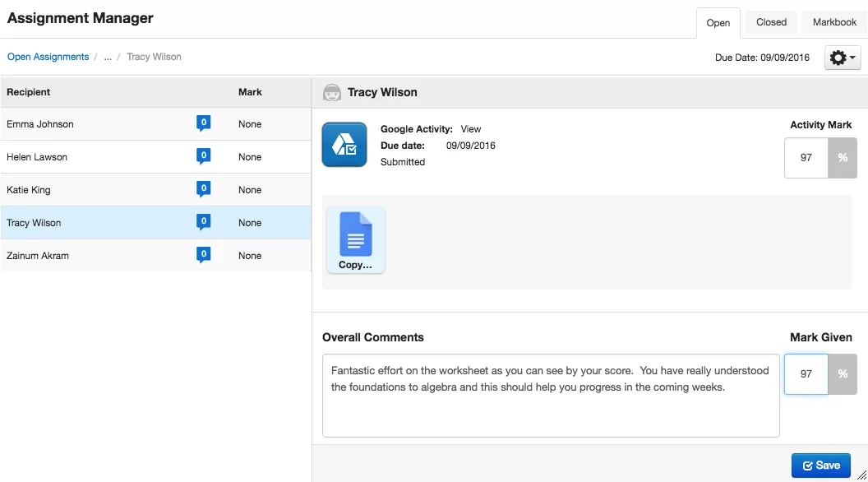Open the Copy... Google Doc file
This screenshot has height=482, width=868.
[x=355, y=240]
